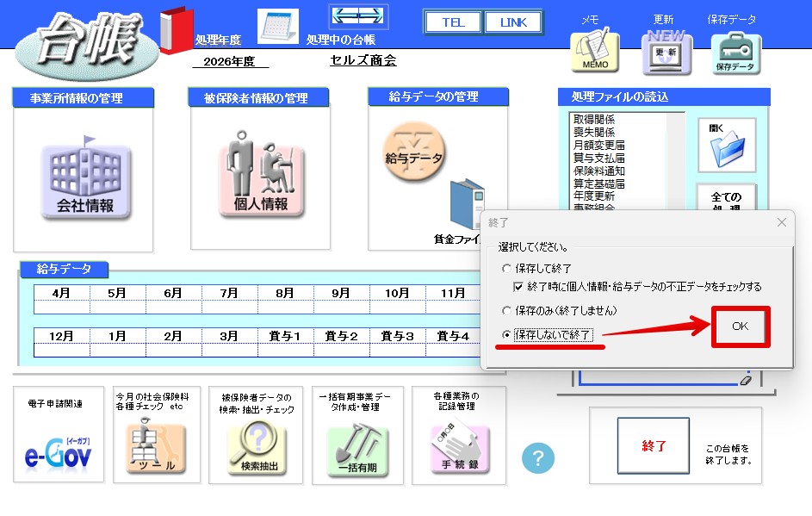
Task: Click the 事業所情報の管理 panel header
Action: point(84,98)
